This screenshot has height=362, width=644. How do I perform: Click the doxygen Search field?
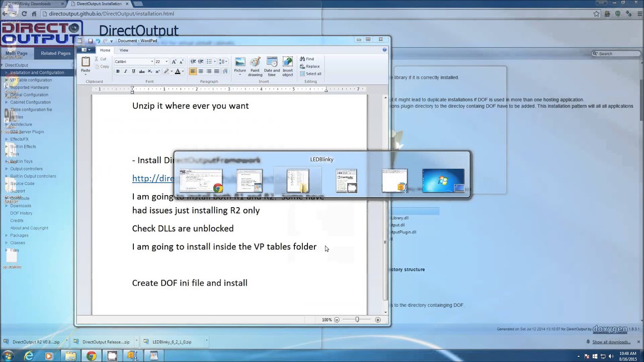[617, 53]
